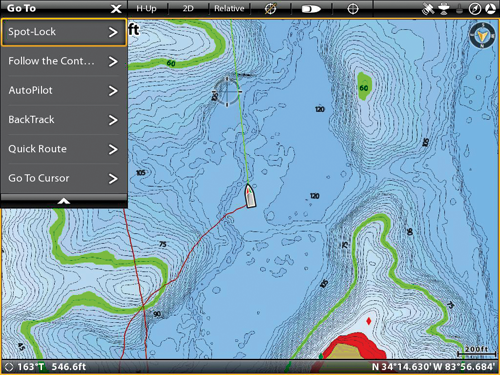
Task: Toggle 2D chart view mode
Action: 188,9
